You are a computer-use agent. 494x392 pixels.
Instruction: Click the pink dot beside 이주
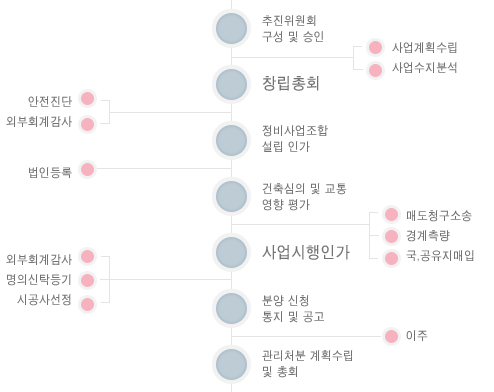click(391, 336)
